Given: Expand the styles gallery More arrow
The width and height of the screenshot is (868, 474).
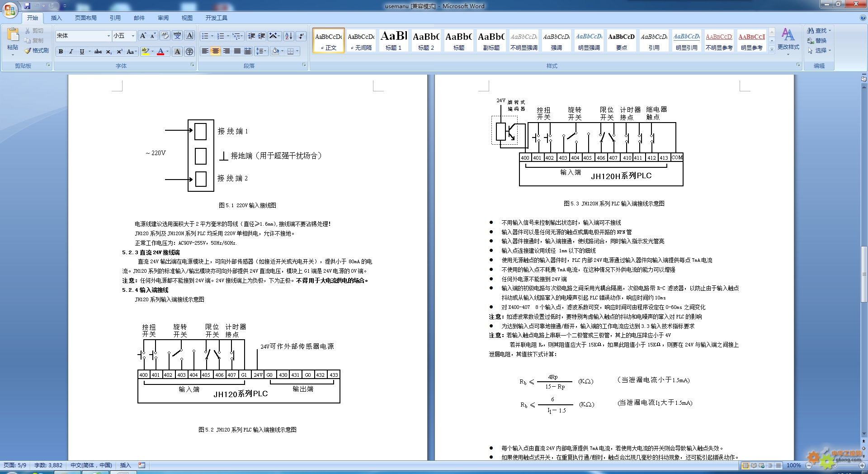Looking at the screenshot, I should (x=772, y=50).
